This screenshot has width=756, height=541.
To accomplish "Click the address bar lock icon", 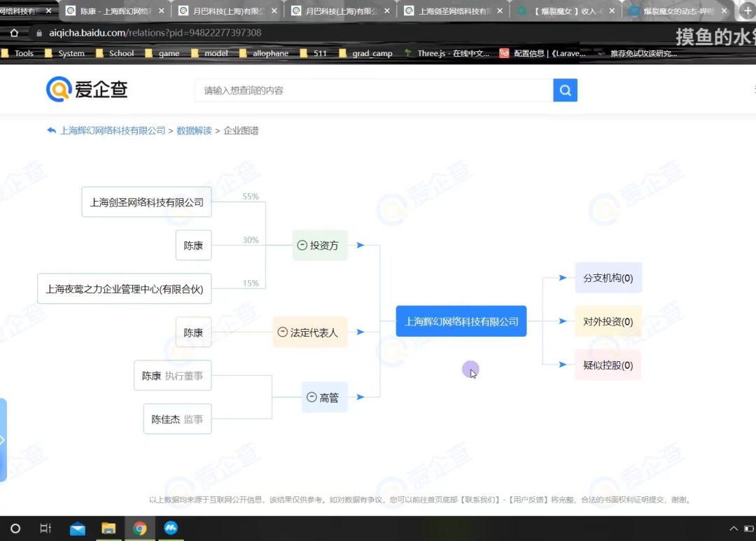I will [39, 33].
